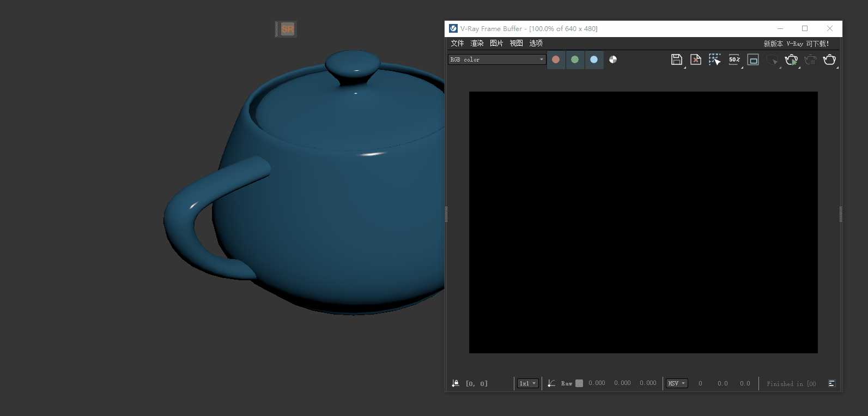Toggle the red channel button
The image size is (868, 416).
pyautogui.click(x=556, y=60)
